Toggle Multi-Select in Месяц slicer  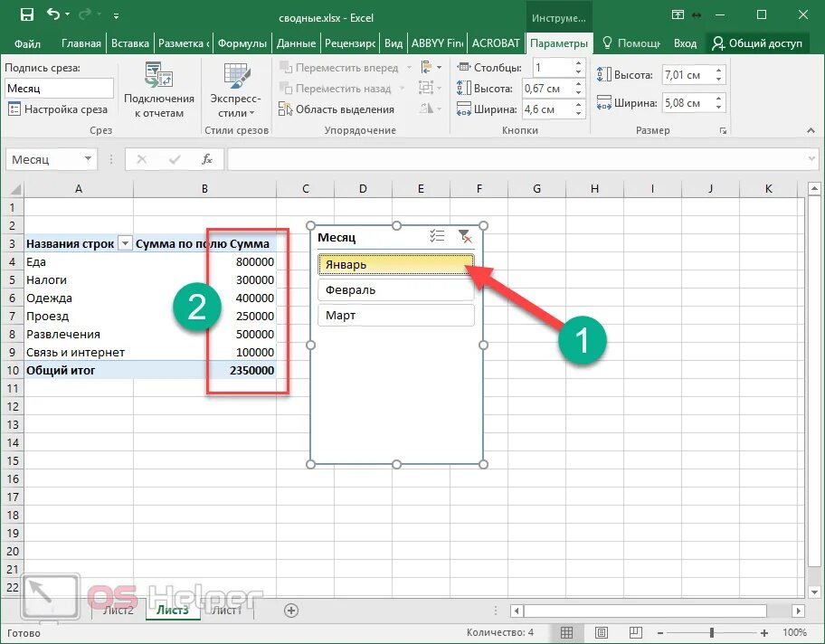[437, 237]
